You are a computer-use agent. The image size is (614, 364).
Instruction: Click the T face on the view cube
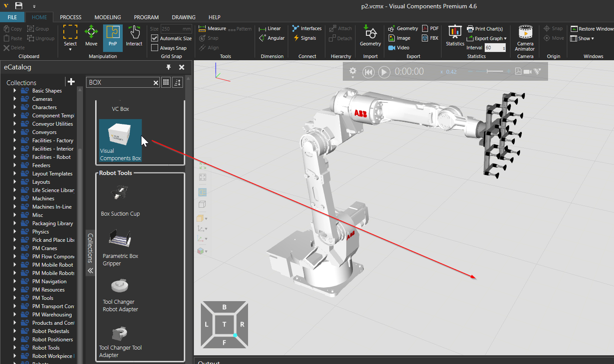[x=224, y=324]
